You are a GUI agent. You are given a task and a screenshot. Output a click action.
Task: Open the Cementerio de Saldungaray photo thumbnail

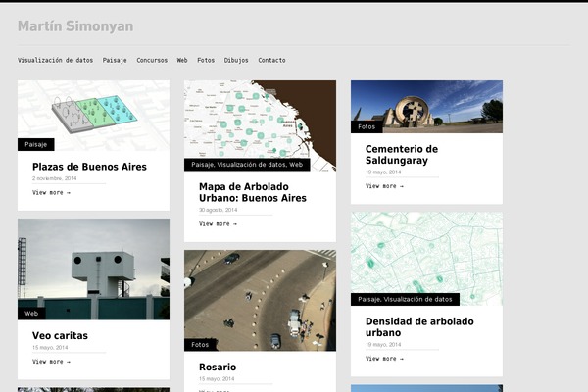point(426,107)
